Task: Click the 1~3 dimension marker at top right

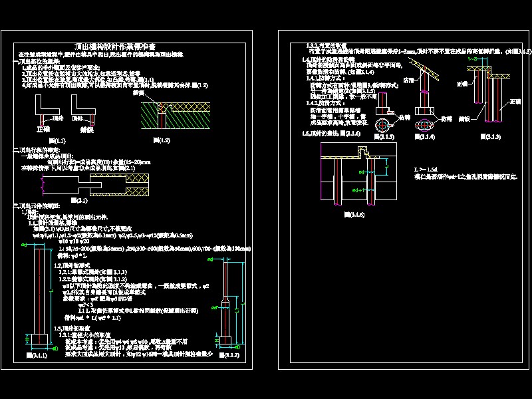Action: pyautogui.click(x=472, y=59)
